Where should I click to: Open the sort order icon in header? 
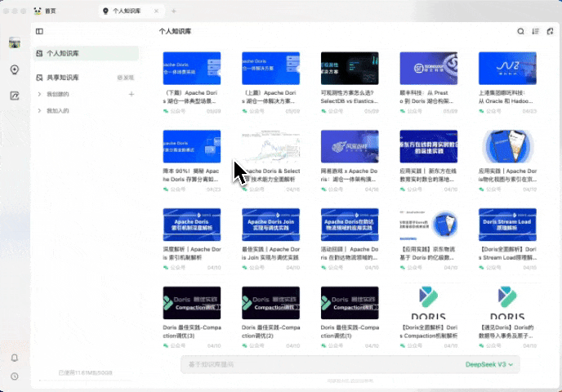coord(536,32)
